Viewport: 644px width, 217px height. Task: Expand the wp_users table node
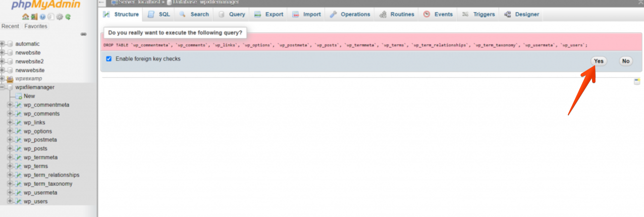pyautogui.click(x=10, y=201)
